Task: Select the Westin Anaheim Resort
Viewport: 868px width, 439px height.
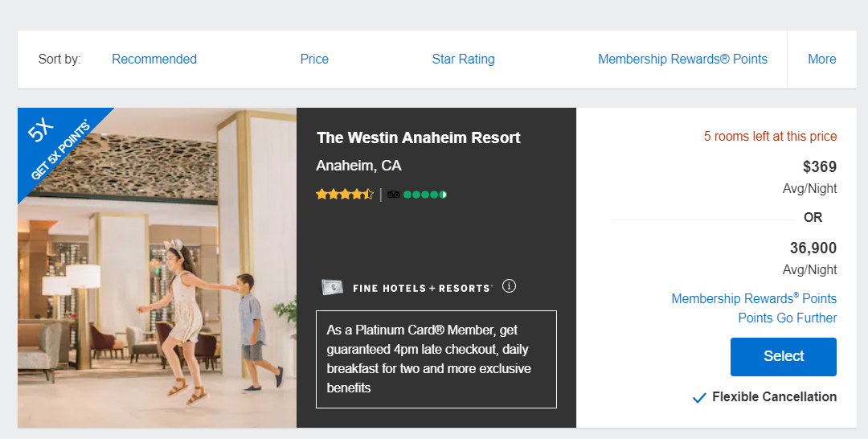Action: pos(784,356)
